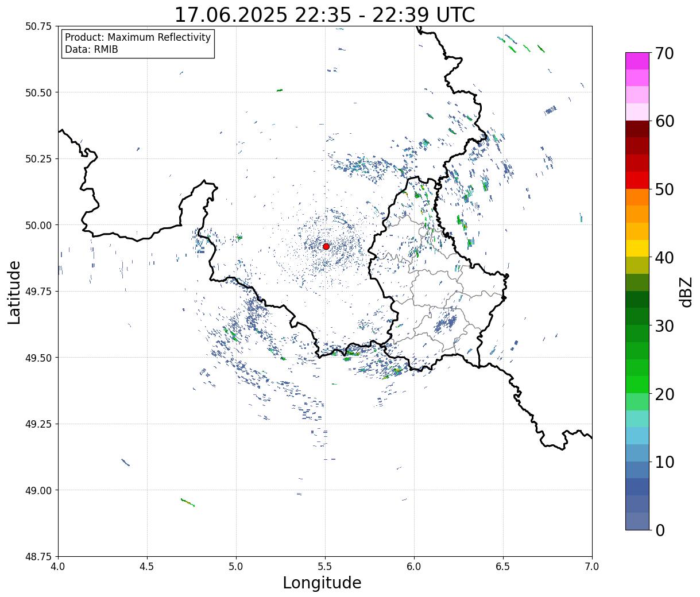
Task: Click the 'Data: RMIB' label
Action: 91,50
